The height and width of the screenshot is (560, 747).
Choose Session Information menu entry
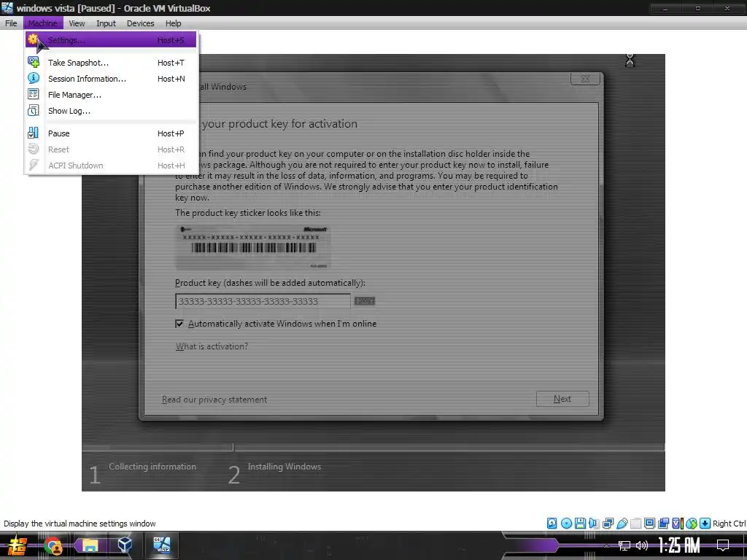coord(111,79)
